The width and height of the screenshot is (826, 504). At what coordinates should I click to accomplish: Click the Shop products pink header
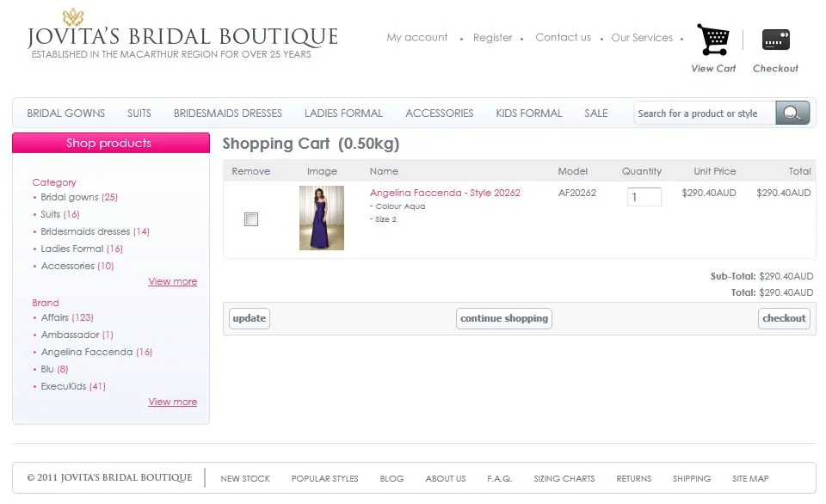point(111,143)
